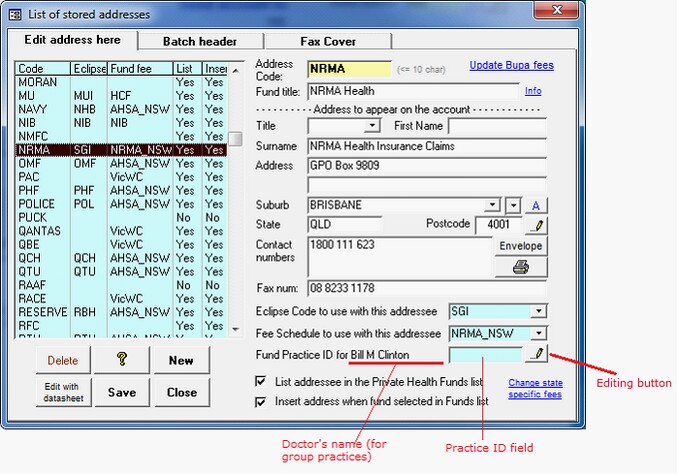
Task: Click the help question mark button
Action: [x=122, y=360]
